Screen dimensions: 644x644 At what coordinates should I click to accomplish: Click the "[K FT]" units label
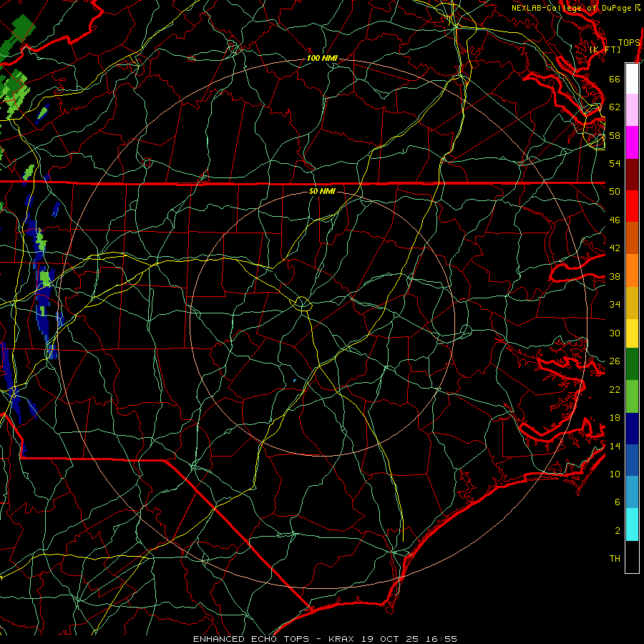coord(605,49)
